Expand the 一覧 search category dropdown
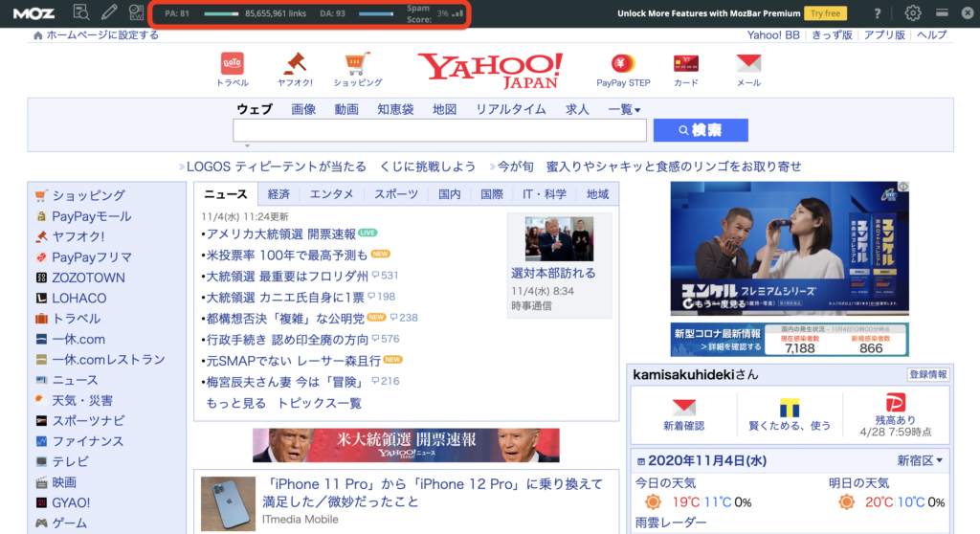The image size is (980, 534). click(x=624, y=109)
